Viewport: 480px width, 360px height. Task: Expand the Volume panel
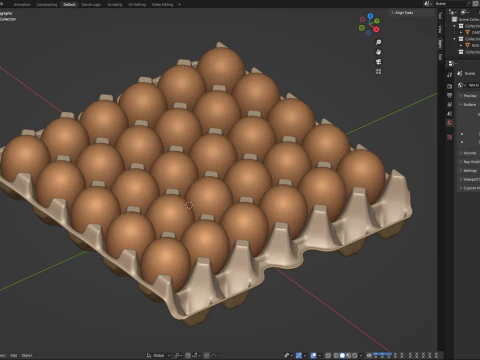469,153
